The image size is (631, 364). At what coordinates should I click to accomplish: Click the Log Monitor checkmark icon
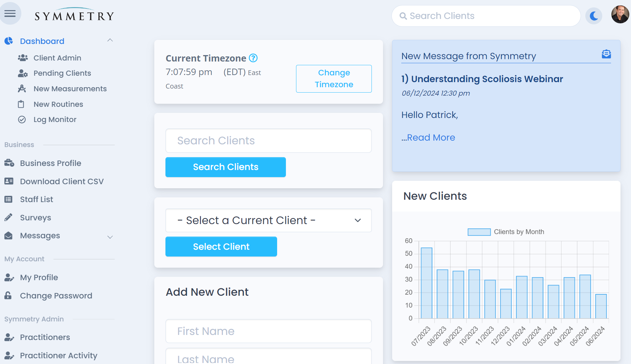click(22, 120)
